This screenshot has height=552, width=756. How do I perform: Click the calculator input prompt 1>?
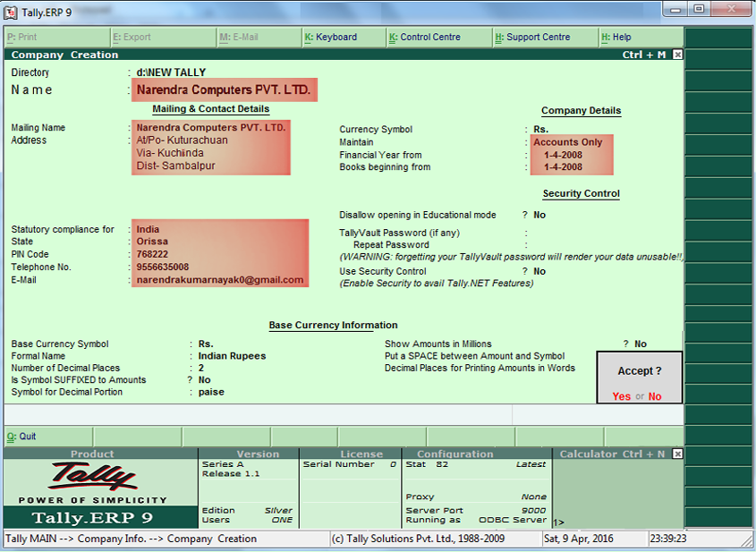point(558,522)
